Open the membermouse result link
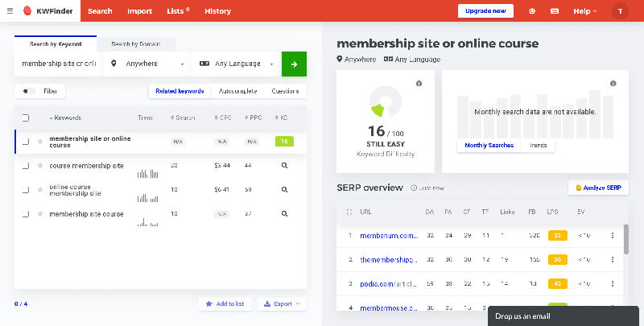The width and height of the screenshot is (644, 326). click(389, 308)
